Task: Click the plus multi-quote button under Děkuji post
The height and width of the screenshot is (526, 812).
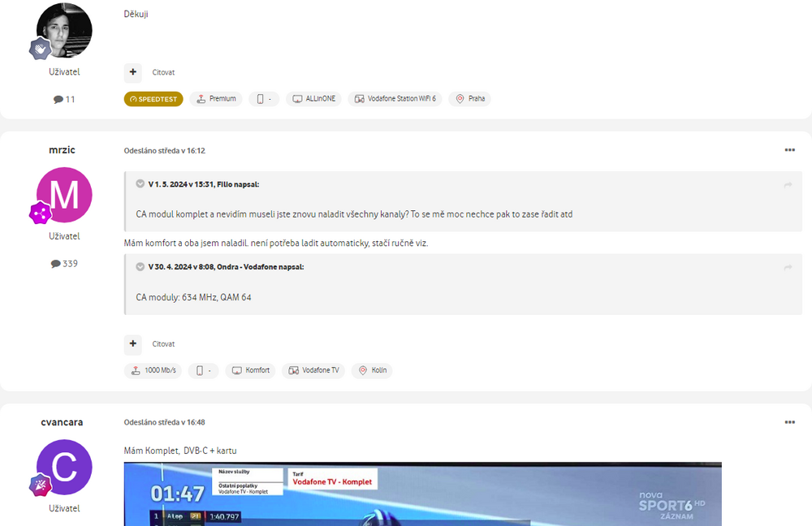Action: (133, 72)
